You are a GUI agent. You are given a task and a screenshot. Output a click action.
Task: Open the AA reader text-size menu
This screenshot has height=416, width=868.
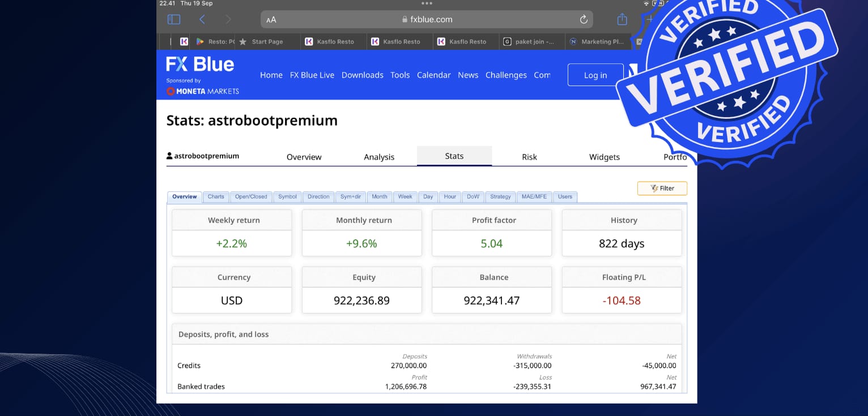271,20
